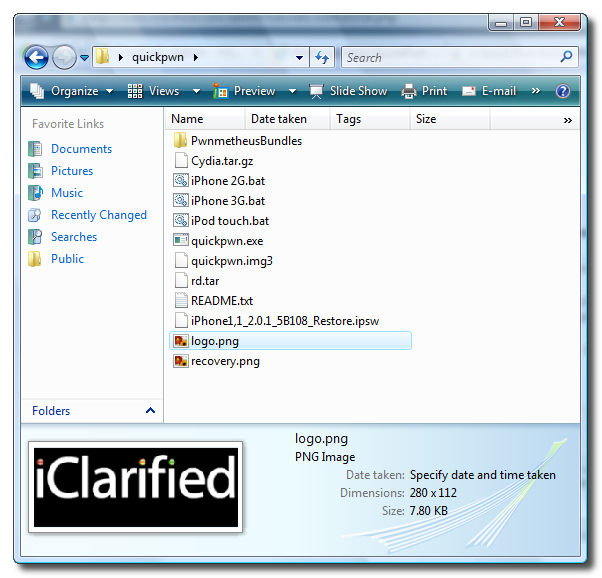
Task: Click the PwnmetheusBundles folder name
Action: point(246,141)
